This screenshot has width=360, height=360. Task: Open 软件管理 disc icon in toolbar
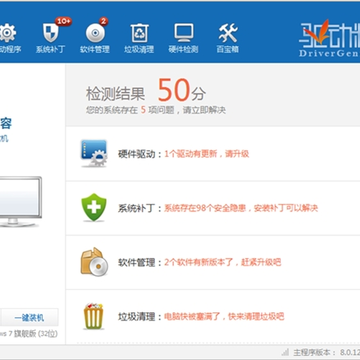coord(95,33)
